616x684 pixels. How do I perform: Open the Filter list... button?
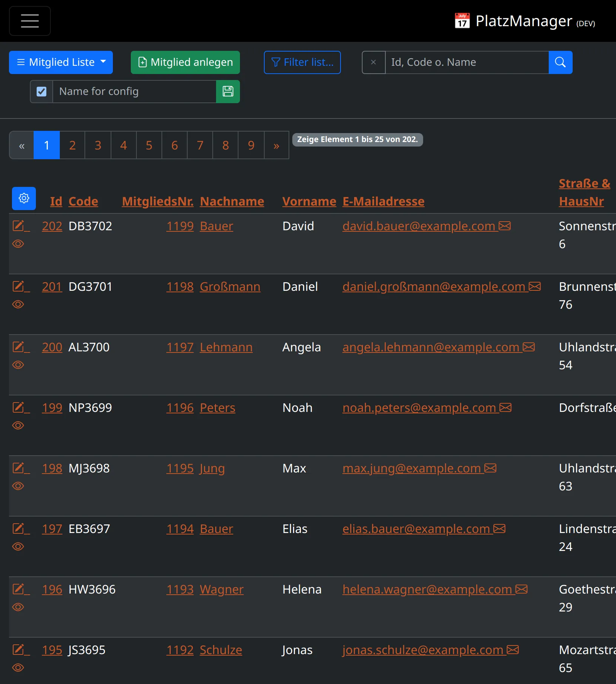pos(302,62)
